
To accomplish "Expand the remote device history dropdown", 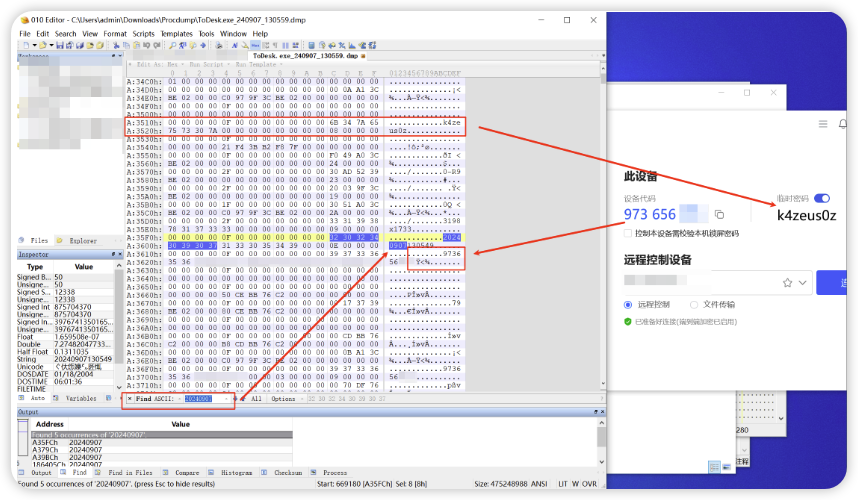I will [803, 283].
